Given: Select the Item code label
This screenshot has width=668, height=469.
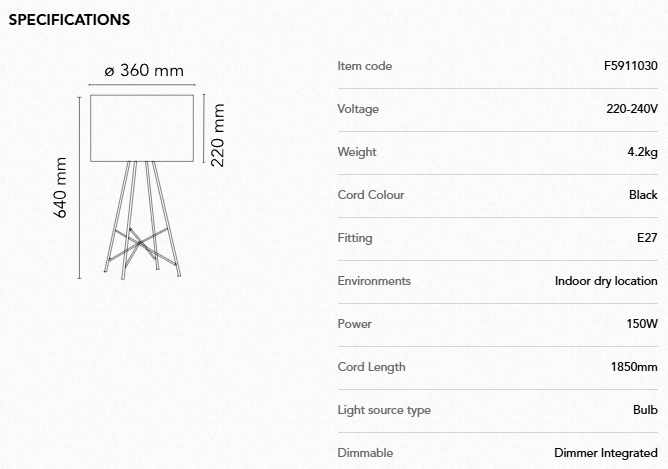Looking at the screenshot, I should pyautogui.click(x=365, y=66).
